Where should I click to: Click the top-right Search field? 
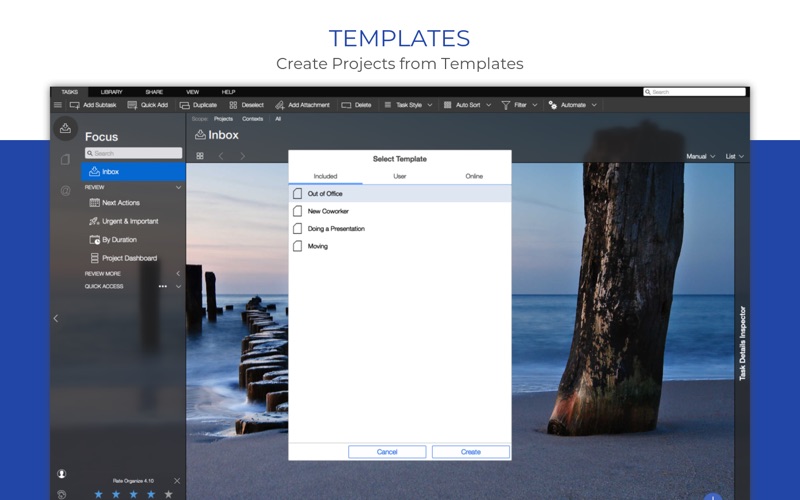point(694,92)
